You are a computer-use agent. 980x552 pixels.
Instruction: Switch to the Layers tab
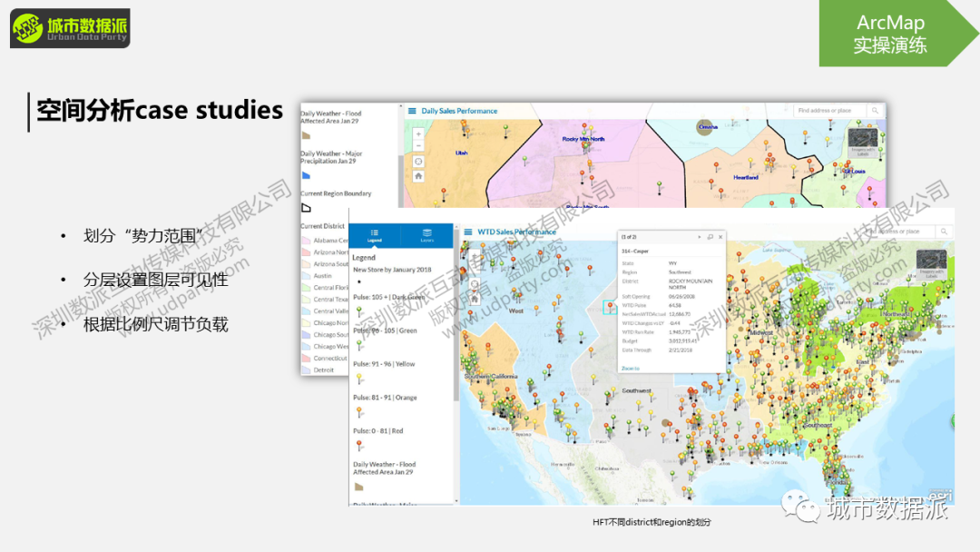pos(426,236)
